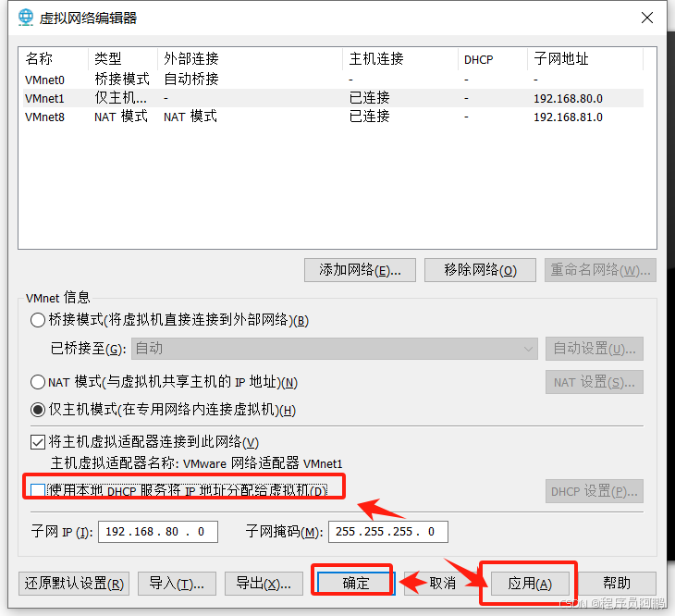Viewport: 675px width, 616px height.
Task: Click the 还原默认设置 button
Action: click(74, 584)
